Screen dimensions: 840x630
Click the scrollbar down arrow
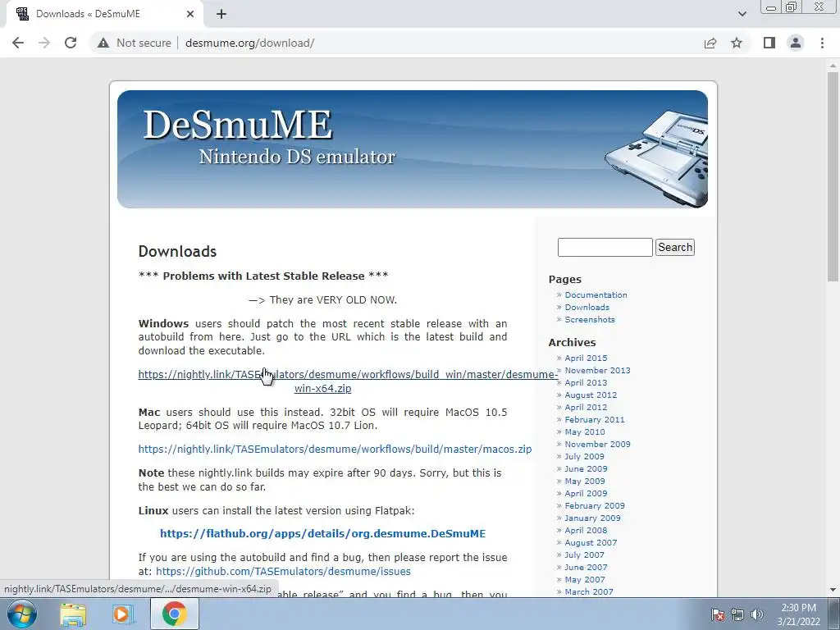click(833, 591)
